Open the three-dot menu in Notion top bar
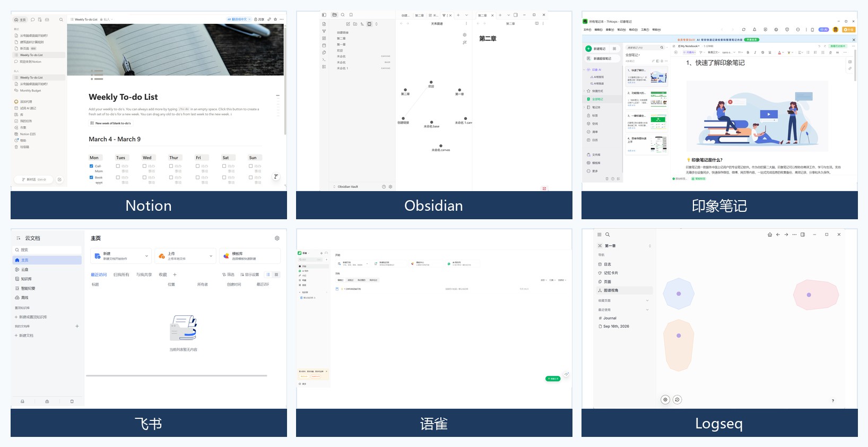The height and width of the screenshot is (447, 868). tap(282, 19)
